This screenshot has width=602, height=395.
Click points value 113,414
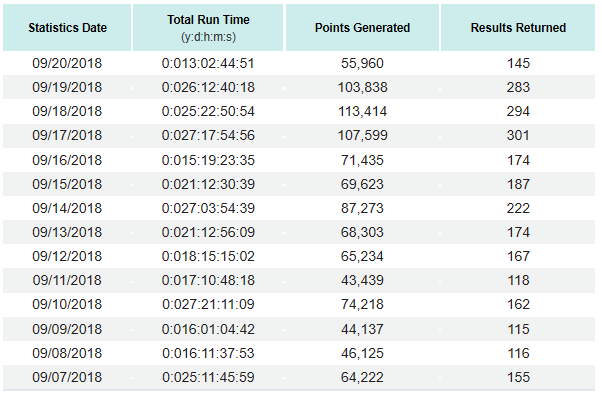(x=362, y=111)
